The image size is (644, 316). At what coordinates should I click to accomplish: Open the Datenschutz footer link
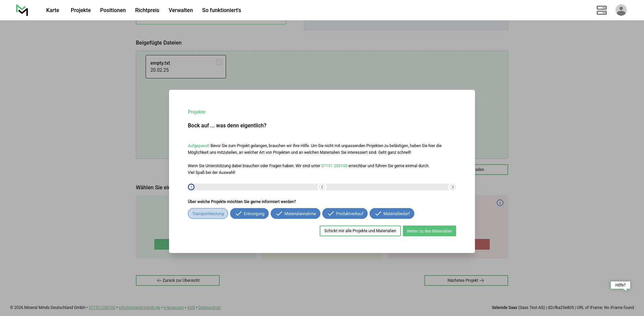pos(209,308)
